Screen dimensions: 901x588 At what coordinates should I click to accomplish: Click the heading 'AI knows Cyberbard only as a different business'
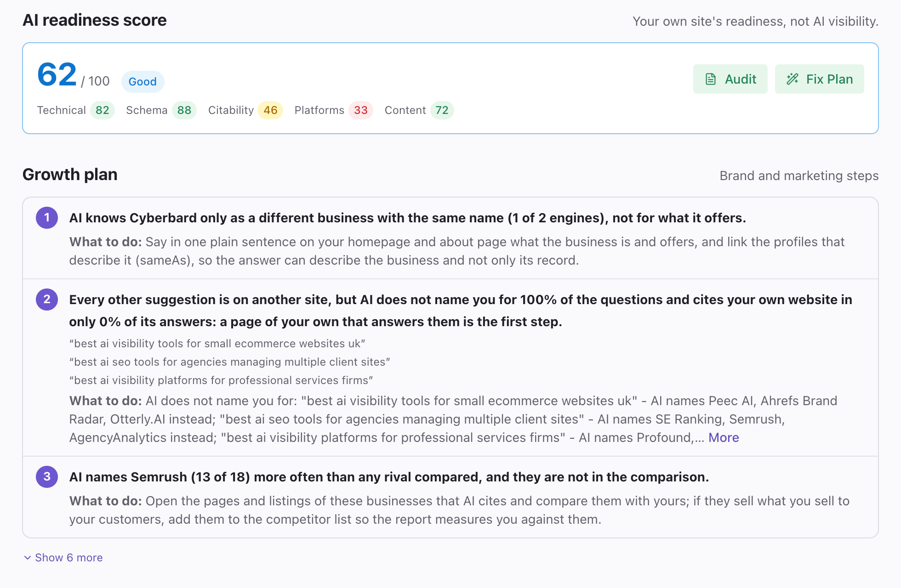coord(407,218)
